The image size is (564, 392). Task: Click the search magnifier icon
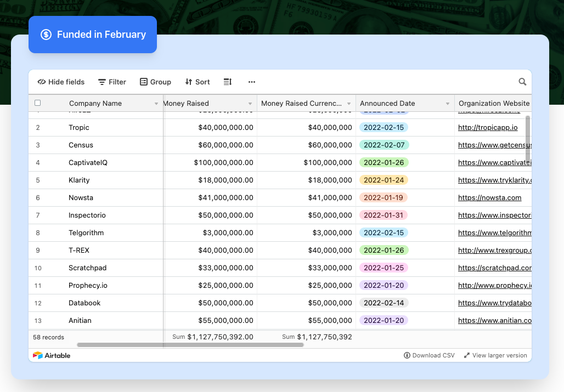(x=522, y=82)
